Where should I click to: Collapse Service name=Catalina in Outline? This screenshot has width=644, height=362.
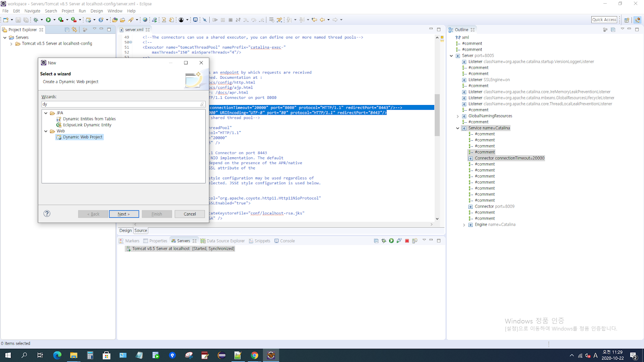point(458,128)
